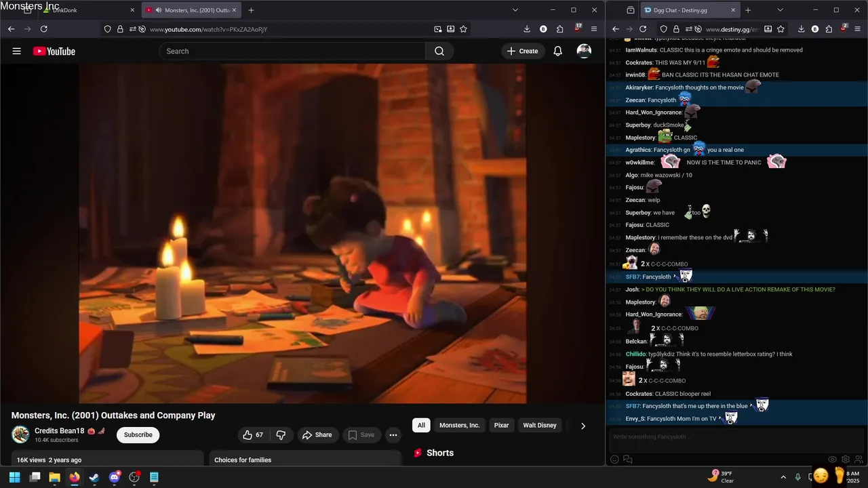Open the Windows Start menu
Screen dimensions: 868x488
click(x=14, y=477)
